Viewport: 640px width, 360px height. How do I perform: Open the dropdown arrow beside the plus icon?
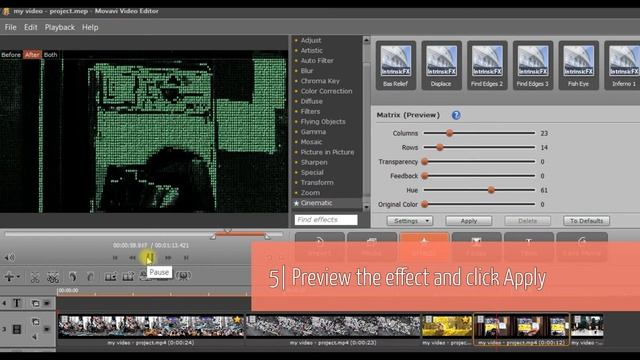(18, 277)
